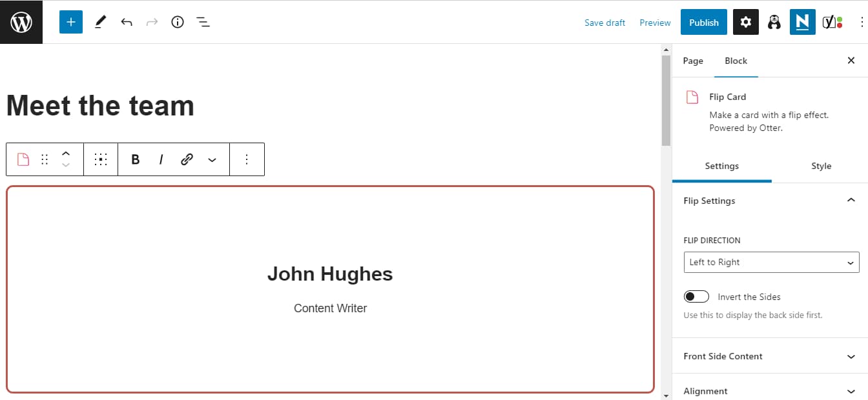Screen dimensions: 868x400
Task: Click the WordPress logo
Action: [x=21, y=22]
